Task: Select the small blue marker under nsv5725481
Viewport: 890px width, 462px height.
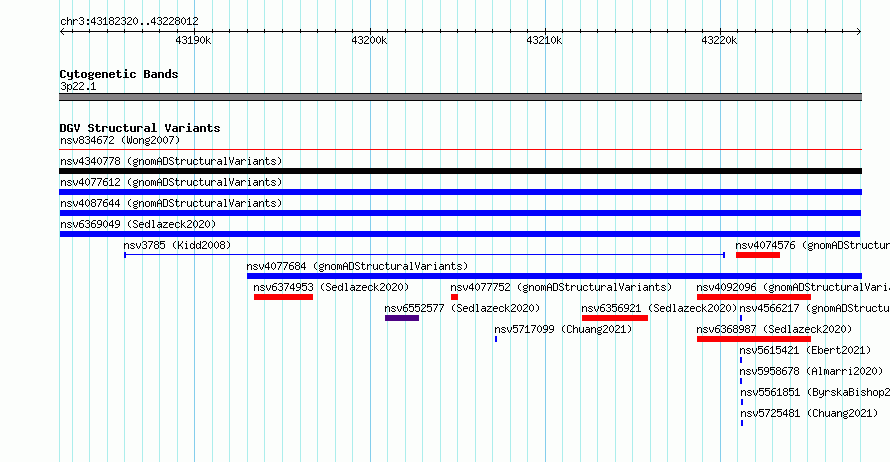Action: click(x=742, y=423)
